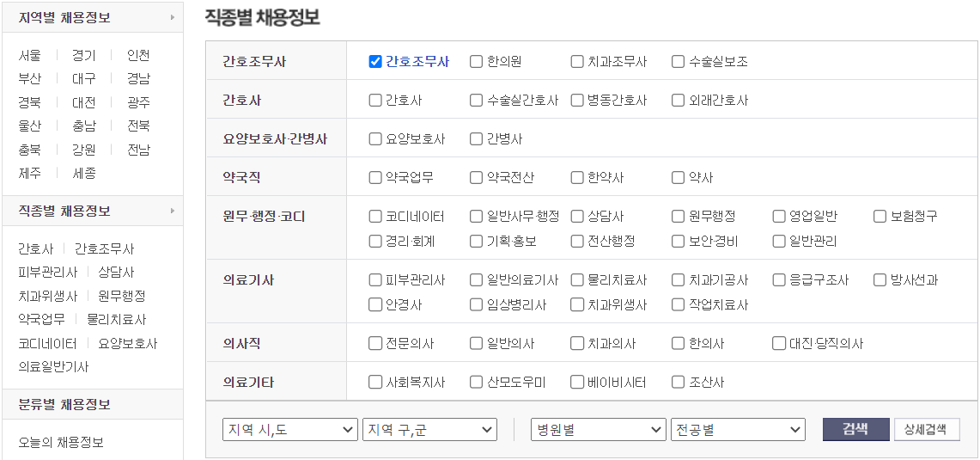Open 상세검색 detailed search
This screenshot has width=980, height=460.
pyautogui.click(x=927, y=430)
